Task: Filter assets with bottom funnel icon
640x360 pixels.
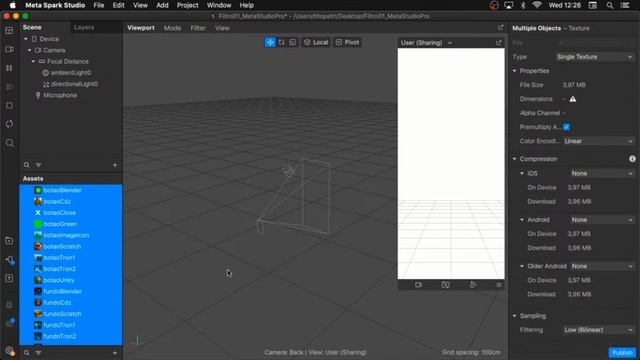Action: click(x=38, y=353)
